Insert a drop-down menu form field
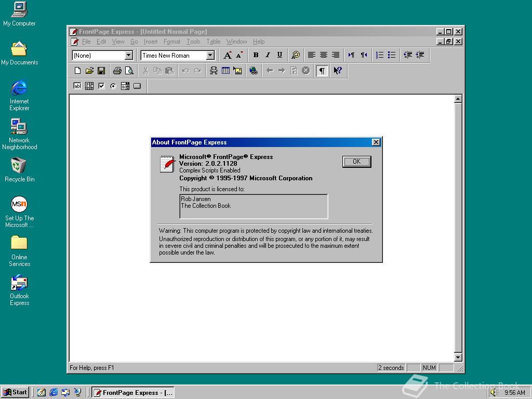The image size is (532, 399). pyautogui.click(x=125, y=86)
